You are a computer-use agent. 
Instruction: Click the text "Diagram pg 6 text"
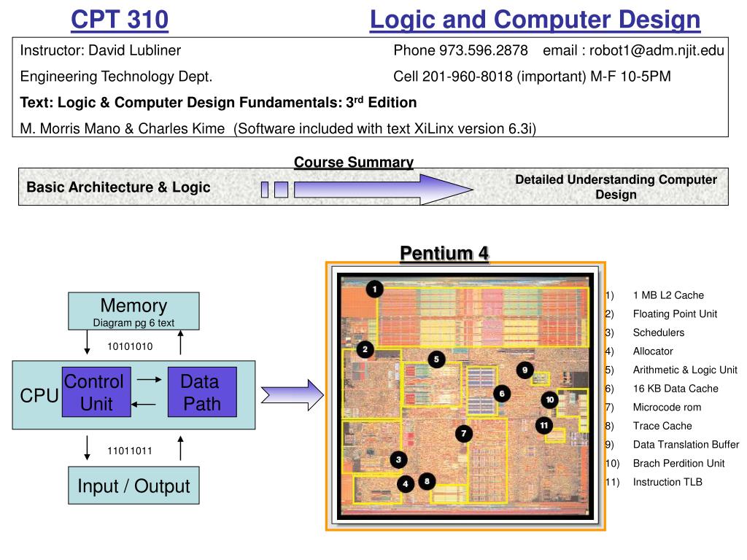pyautogui.click(x=133, y=323)
